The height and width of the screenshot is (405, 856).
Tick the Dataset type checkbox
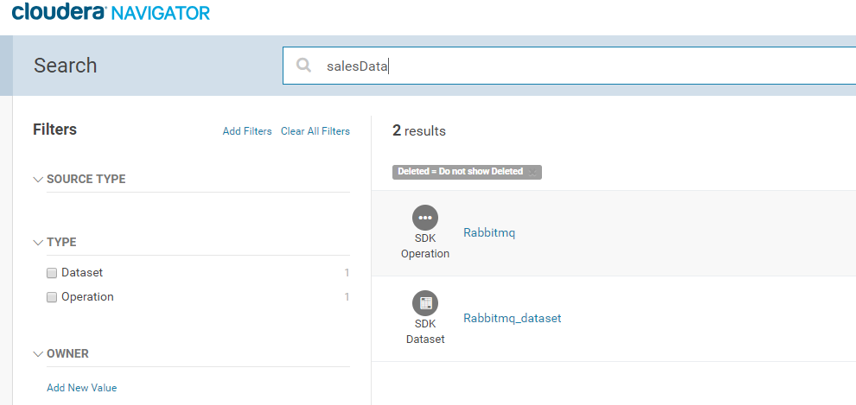52,273
